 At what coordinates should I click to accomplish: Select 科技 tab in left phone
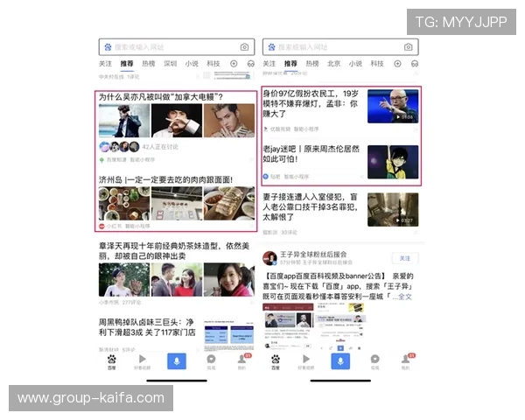pos(213,64)
